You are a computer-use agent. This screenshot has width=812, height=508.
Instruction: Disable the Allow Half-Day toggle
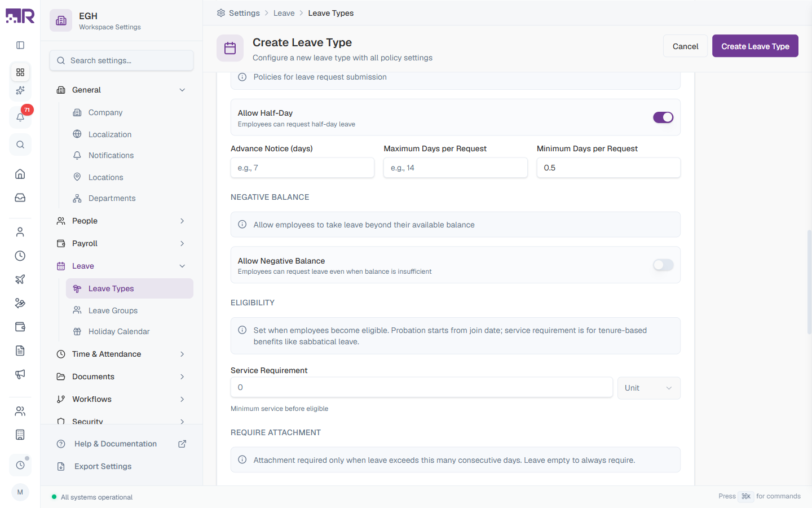[663, 117]
